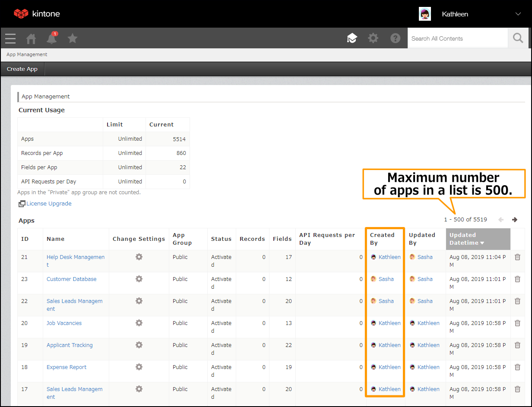The height and width of the screenshot is (407, 532).
Task: Open the header settings gear
Action: pyautogui.click(x=373, y=38)
